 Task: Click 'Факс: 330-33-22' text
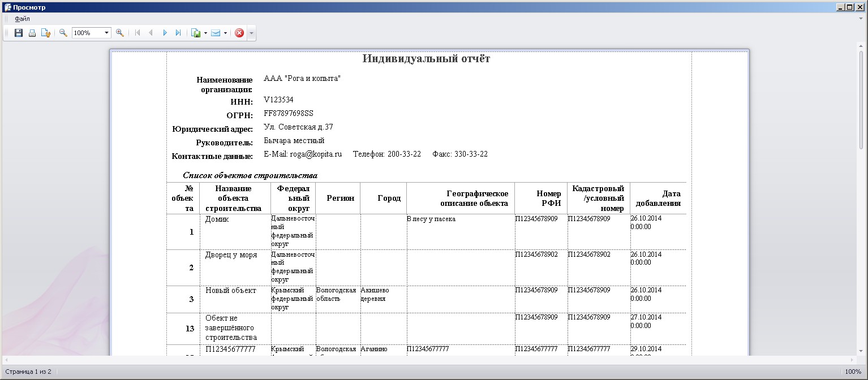(x=460, y=154)
